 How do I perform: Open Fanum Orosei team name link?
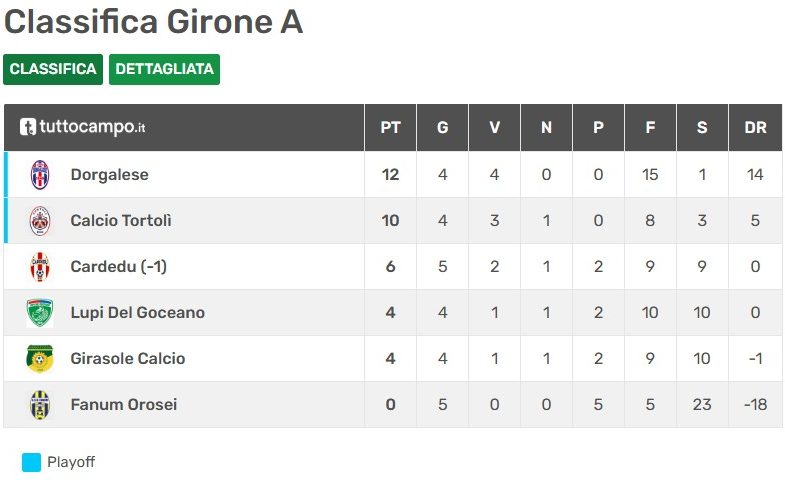click(x=124, y=405)
